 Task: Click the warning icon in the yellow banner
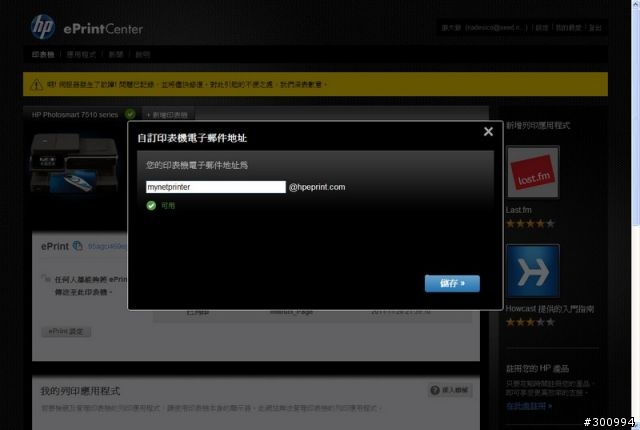coord(36,84)
